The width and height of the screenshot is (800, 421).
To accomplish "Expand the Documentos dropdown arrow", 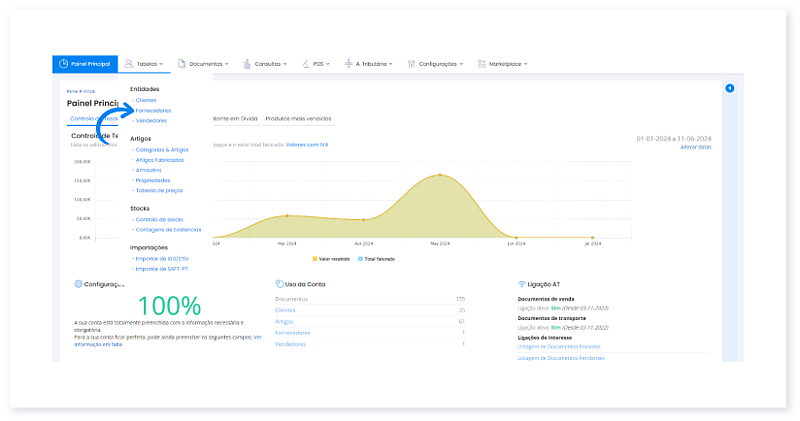I will (x=228, y=64).
